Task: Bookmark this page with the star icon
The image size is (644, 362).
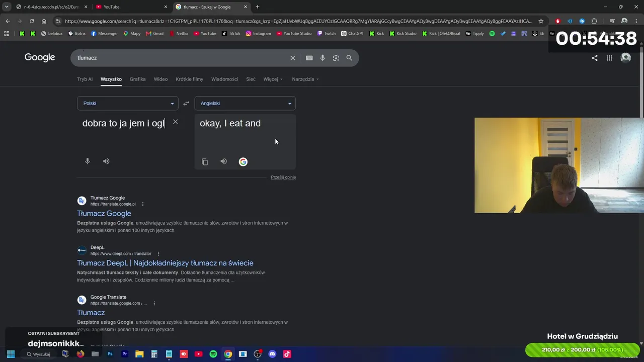Action: pos(541,21)
